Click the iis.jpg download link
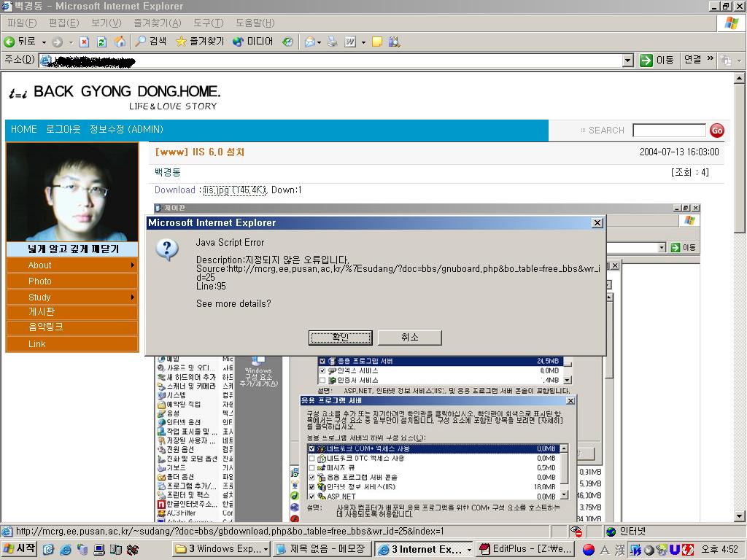Screen dimensions: 747x560 coord(235,190)
